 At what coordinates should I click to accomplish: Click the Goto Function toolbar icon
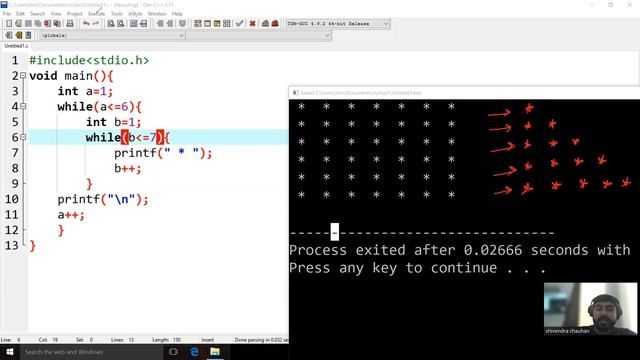coord(133,24)
